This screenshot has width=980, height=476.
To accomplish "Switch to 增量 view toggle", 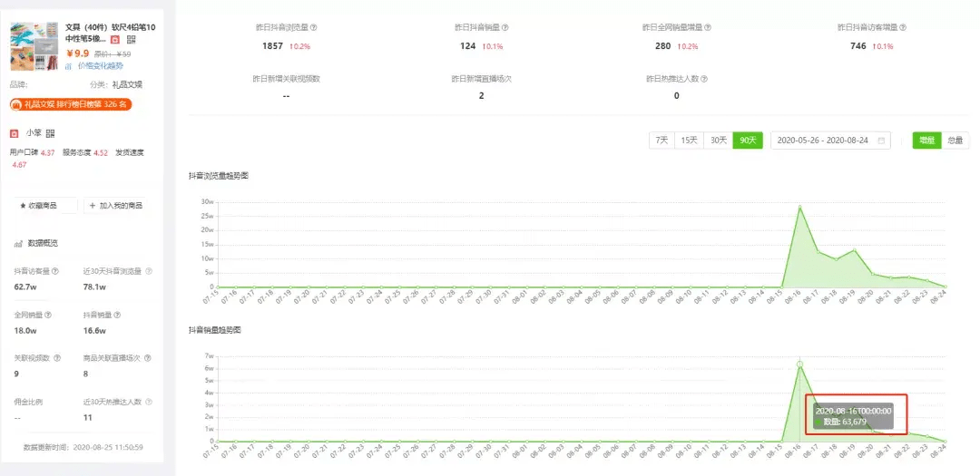I will (x=926, y=141).
